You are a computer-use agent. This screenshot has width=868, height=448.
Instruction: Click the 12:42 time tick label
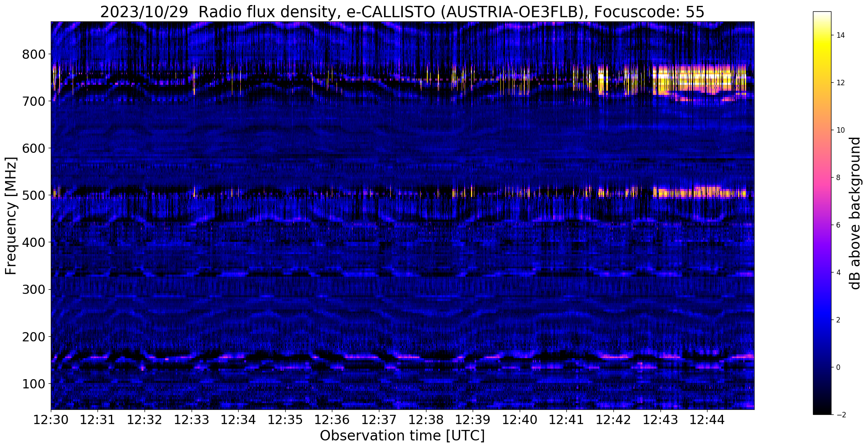coord(614,419)
